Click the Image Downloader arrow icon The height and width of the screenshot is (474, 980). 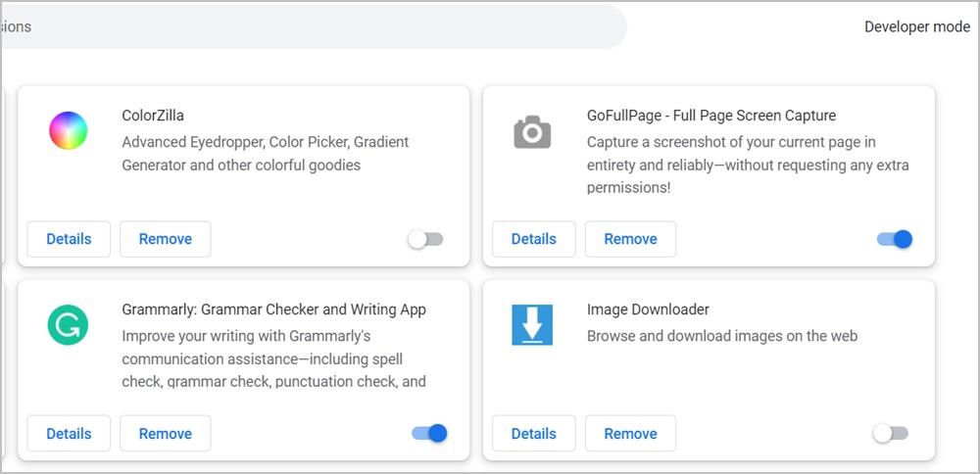532,325
